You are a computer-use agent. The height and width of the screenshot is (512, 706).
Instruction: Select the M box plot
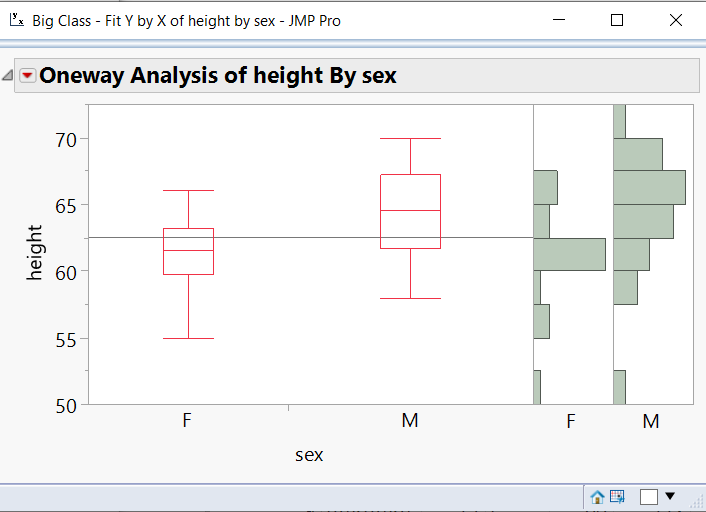click(410, 212)
